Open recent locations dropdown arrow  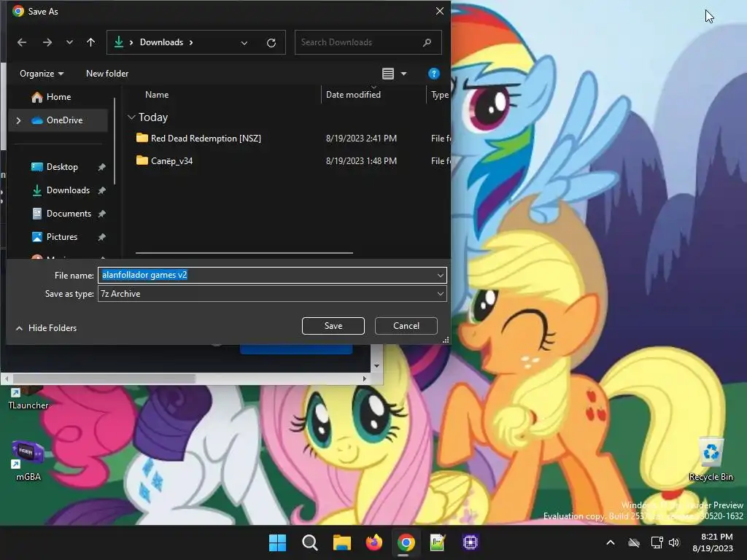(69, 42)
